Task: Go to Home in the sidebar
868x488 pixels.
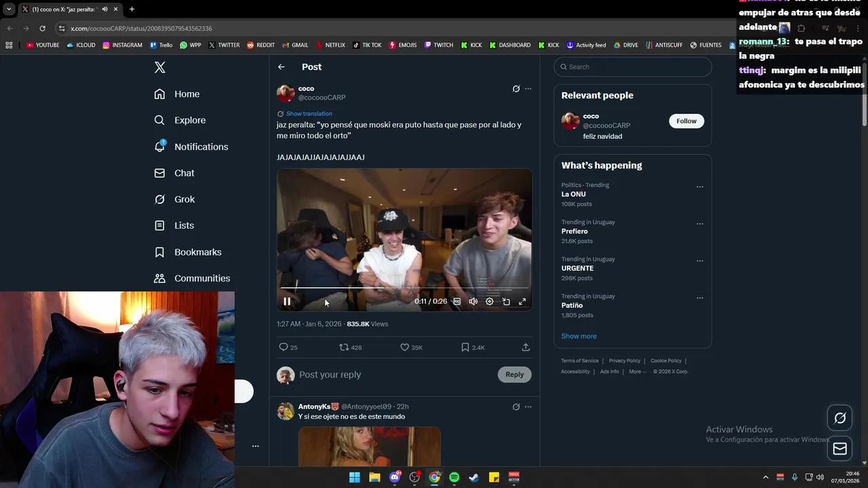Action: [x=177, y=94]
